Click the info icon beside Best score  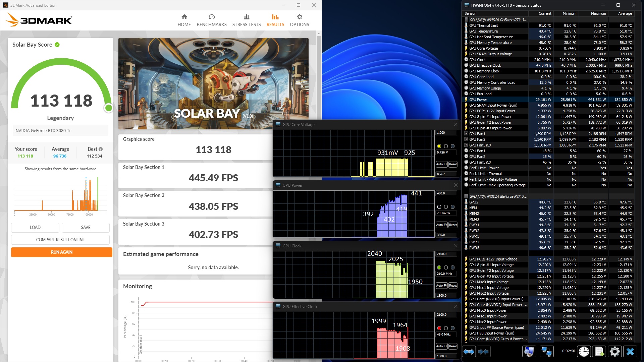pyautogui.click(x=101, y=149)
